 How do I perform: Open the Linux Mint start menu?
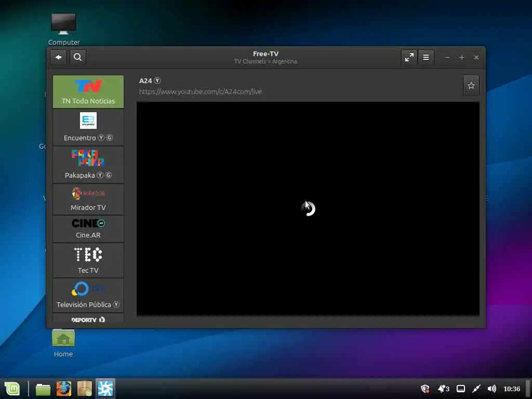point(12,389)
